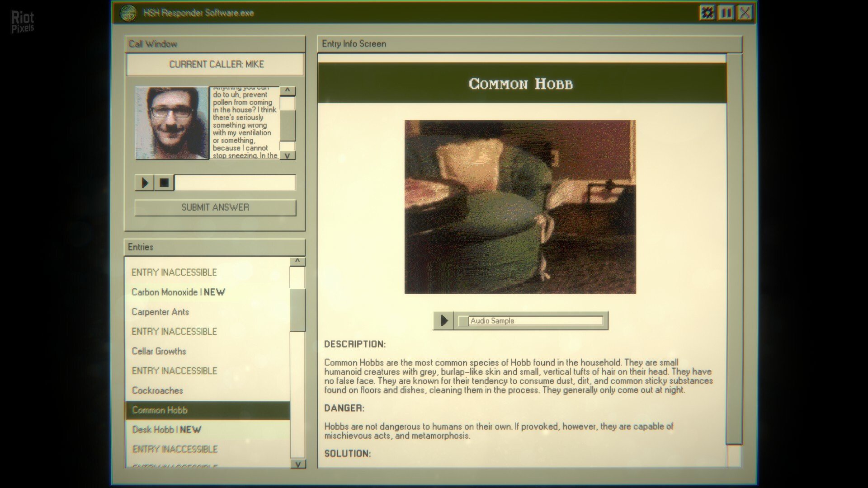868x488 pixels.
Task: Select the Carbon Monoxide NEW entry
Action: tap(178, 292)
